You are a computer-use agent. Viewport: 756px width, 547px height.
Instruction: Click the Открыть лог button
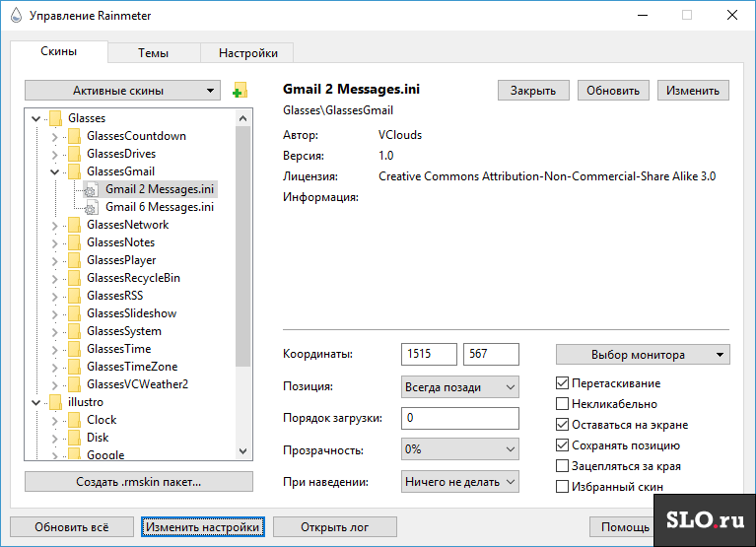coord(334,526)
